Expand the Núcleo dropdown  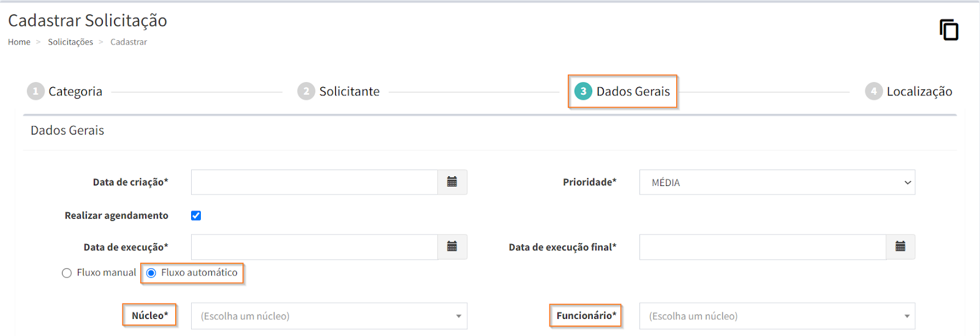click(329, 316)
